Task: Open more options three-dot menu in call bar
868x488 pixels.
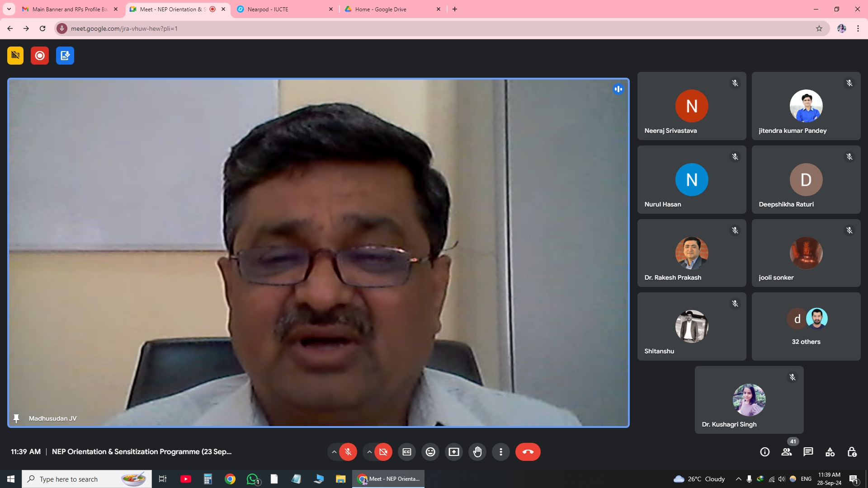Action: click(501, 452)
